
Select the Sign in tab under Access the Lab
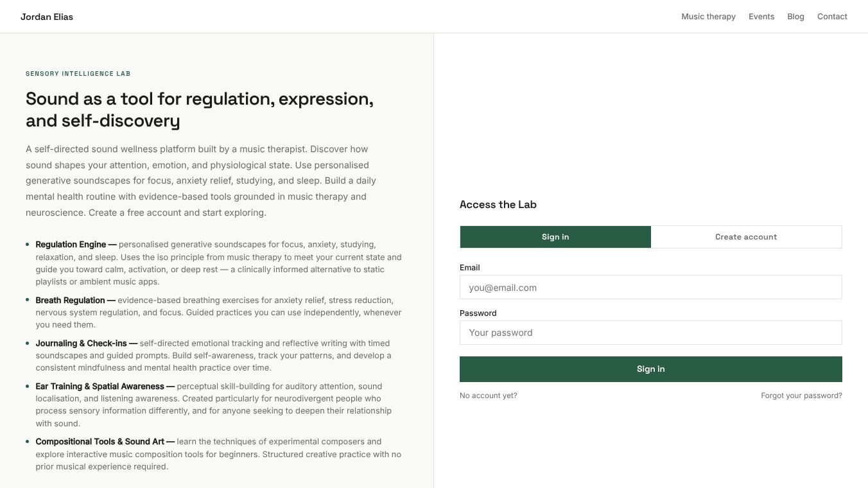(x=555, y=237)
